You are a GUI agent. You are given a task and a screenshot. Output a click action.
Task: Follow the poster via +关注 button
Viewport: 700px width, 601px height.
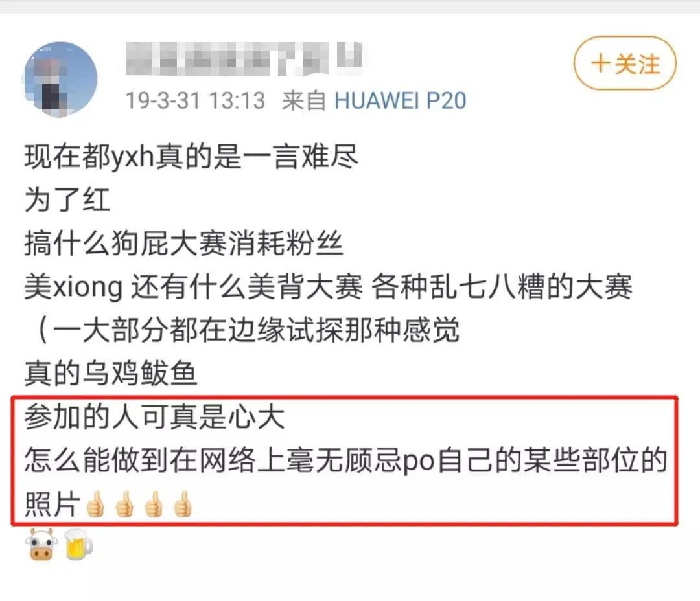(x=625, y=63)
